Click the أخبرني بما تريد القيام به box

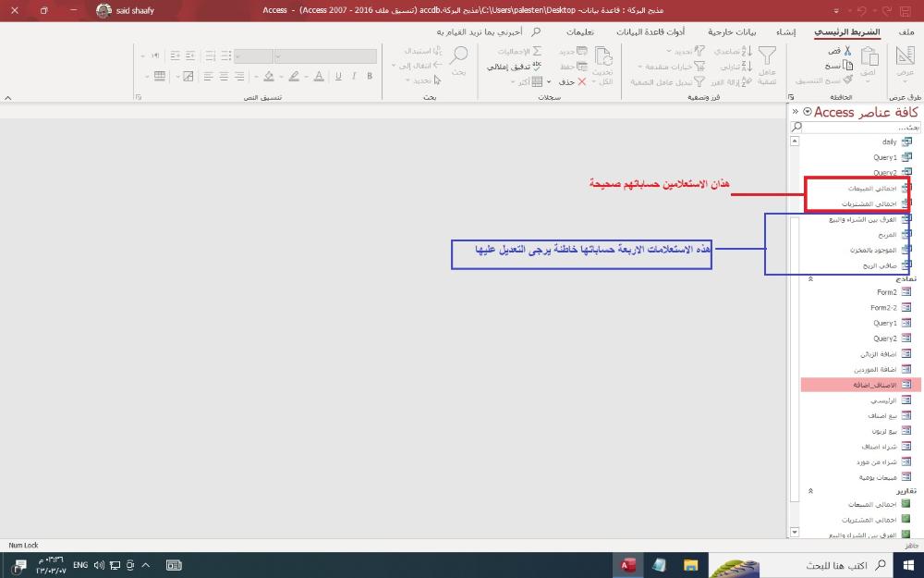click(x=488, y=31)
